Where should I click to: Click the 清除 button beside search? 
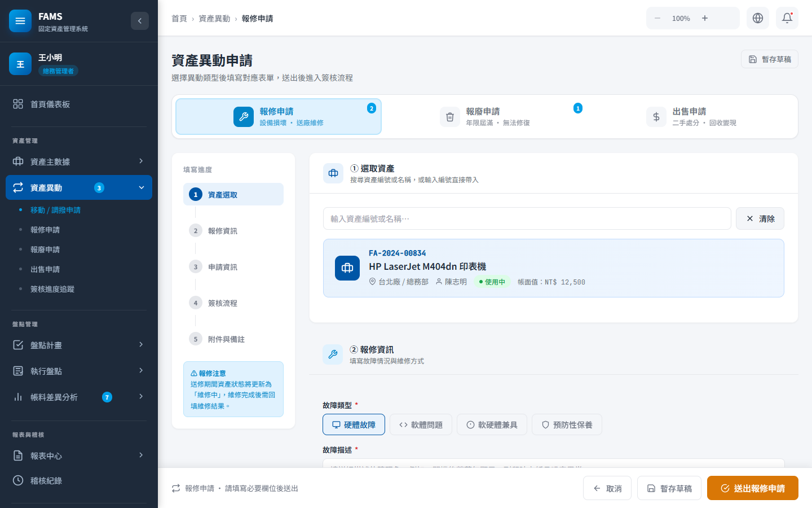click(760, 218)
